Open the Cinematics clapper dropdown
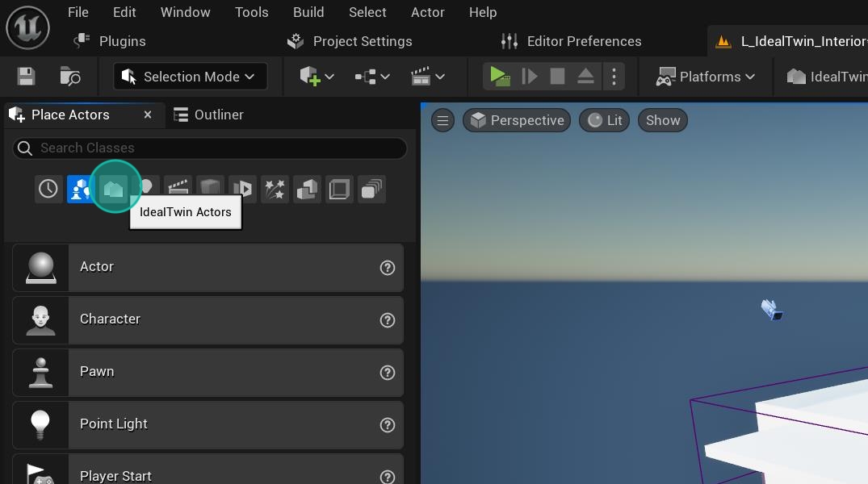The image size is (868, 484). pyautogui.click(x=427, y=77)
